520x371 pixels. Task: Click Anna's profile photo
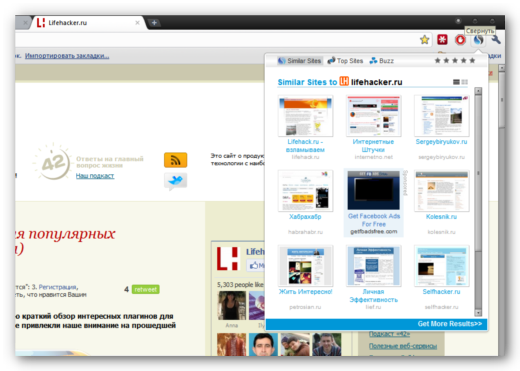point(232,305)
